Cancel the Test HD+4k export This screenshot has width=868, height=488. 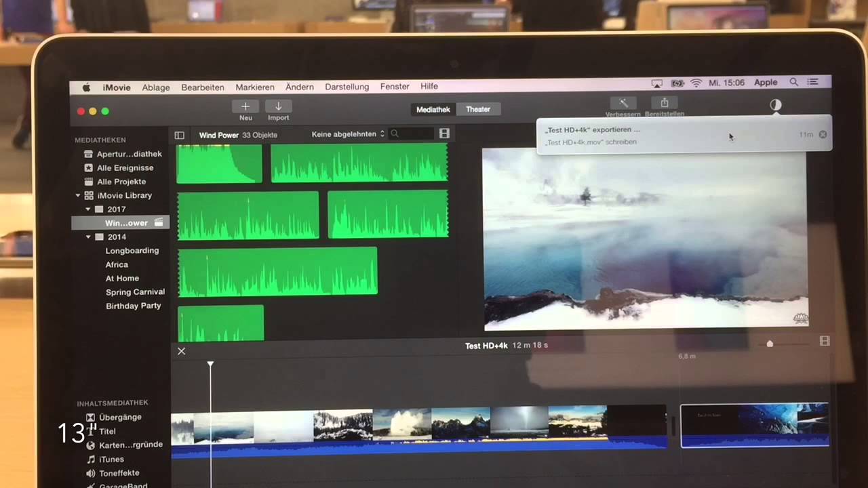(823, 134)
